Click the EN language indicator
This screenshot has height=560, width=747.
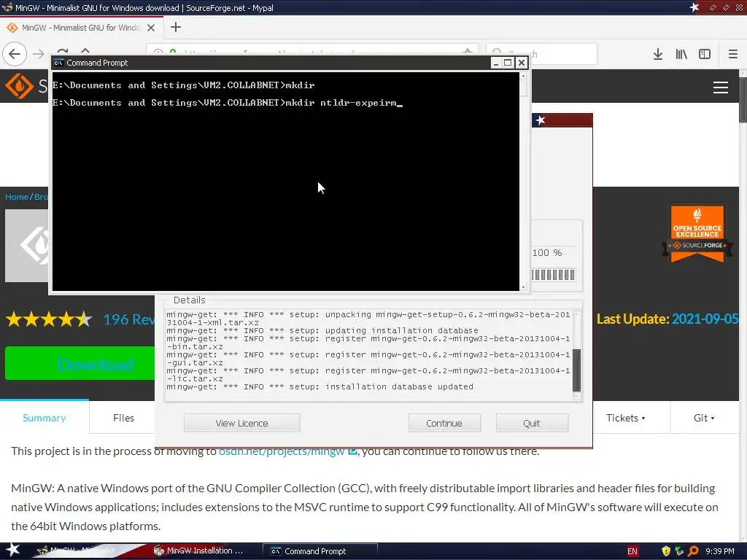point(632,551)
